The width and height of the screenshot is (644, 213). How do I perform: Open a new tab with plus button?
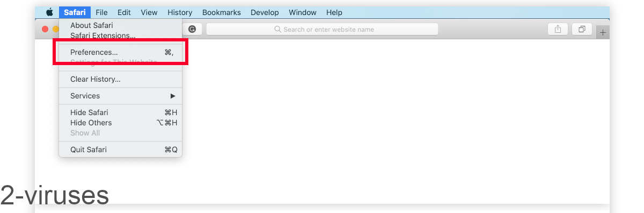pyautogui.click(x=603, y=32)
